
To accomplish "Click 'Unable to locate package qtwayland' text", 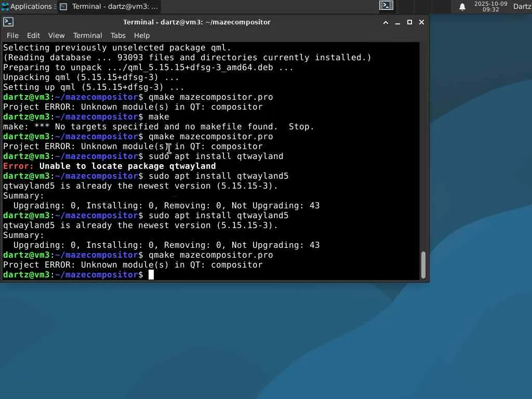I will click(128, 166).
